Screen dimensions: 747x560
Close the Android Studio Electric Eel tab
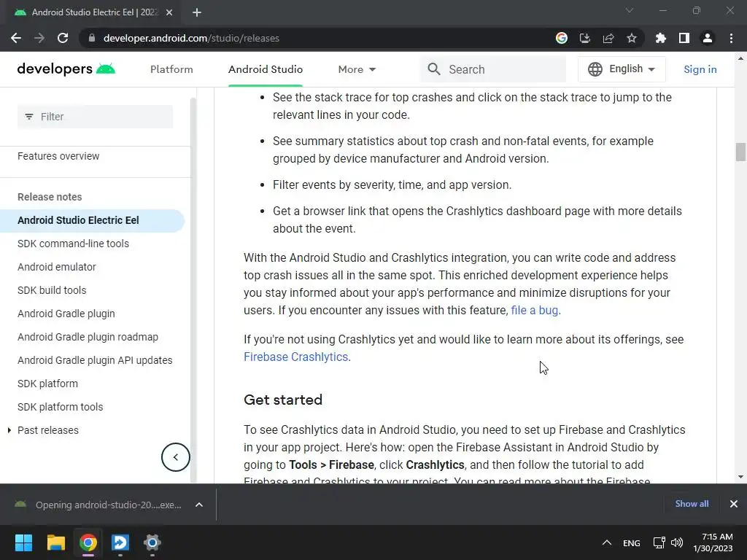169,12
